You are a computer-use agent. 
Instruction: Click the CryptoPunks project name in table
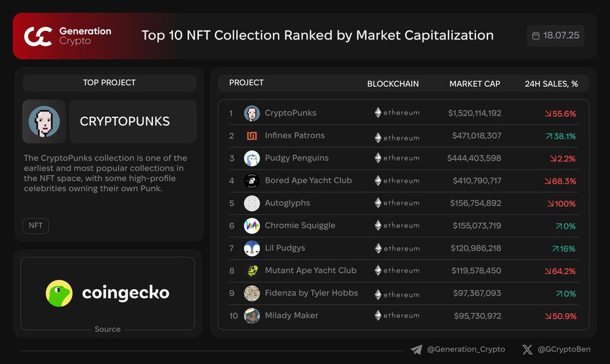[290, 113]
